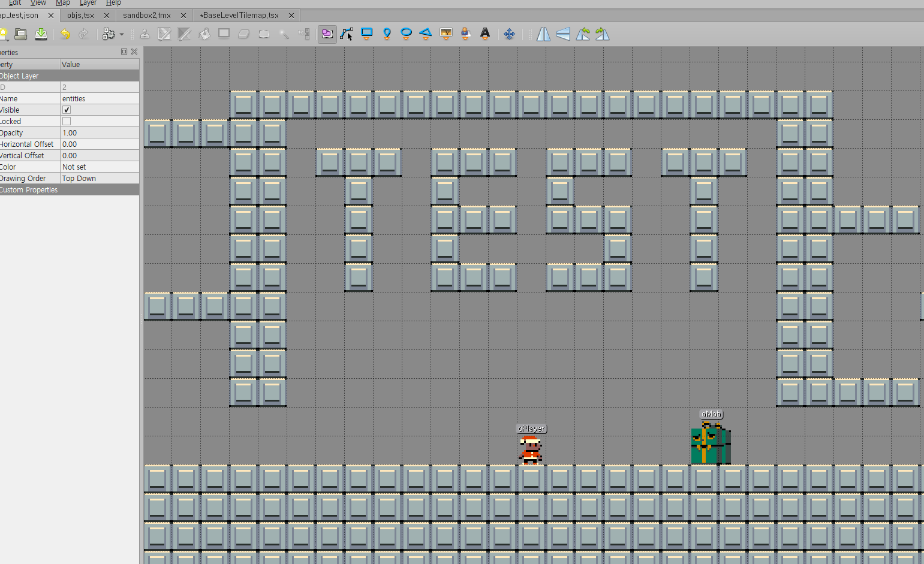Edit the Horizontal Offset value
Image resolution: width=924 pixels, height=564 pixels.
[100, 144]
